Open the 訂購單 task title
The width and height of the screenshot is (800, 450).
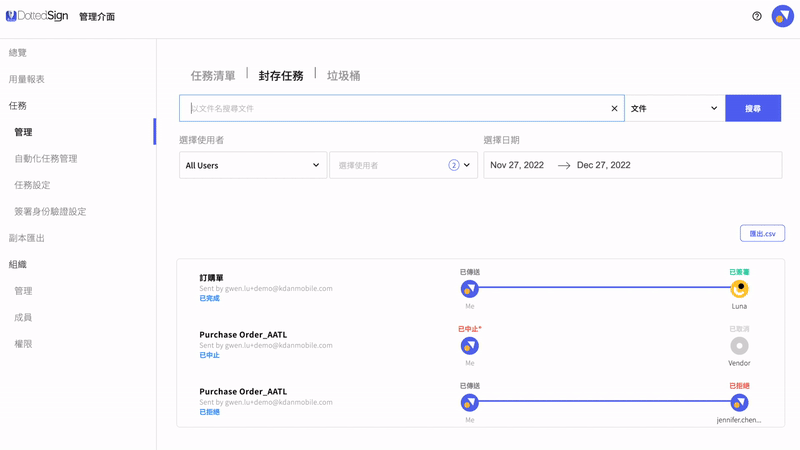click(x=211, y=278)
